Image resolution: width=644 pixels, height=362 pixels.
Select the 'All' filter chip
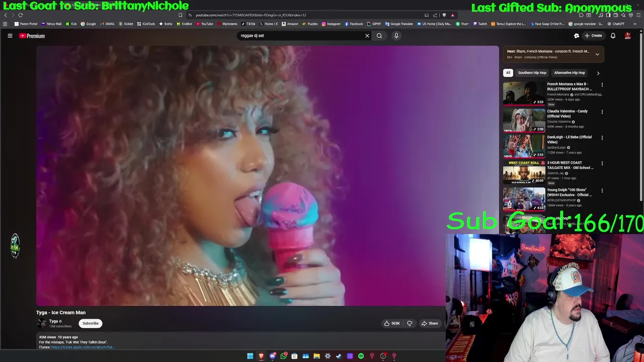pyautogui.click(x=508, y=73)
